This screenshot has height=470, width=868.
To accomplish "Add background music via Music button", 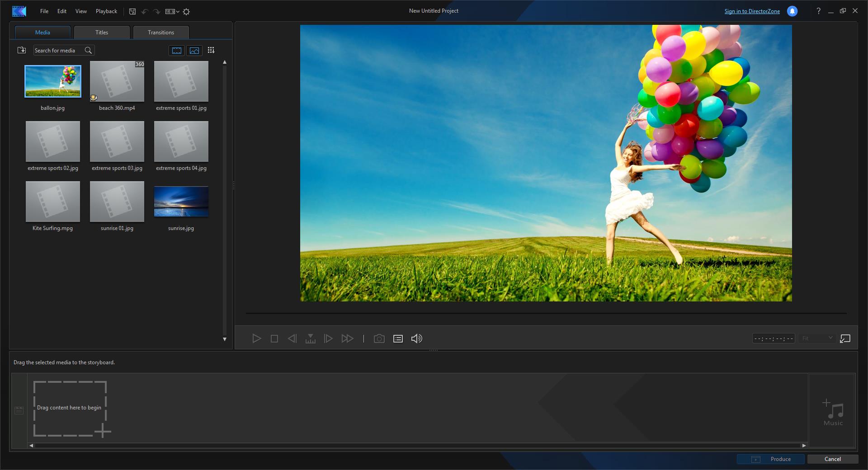I will [x=832, y=412].
